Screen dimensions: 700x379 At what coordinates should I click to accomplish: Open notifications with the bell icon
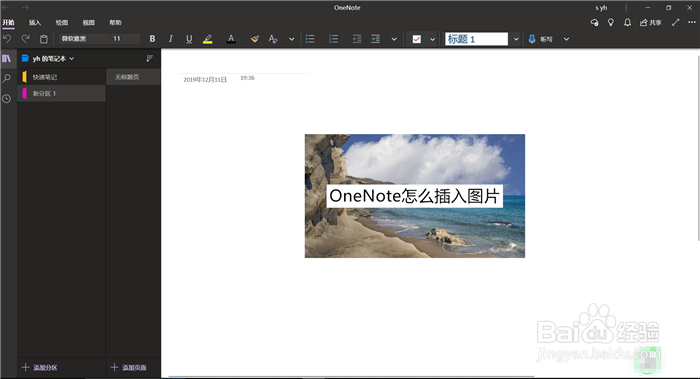click(x=627, y=22)
